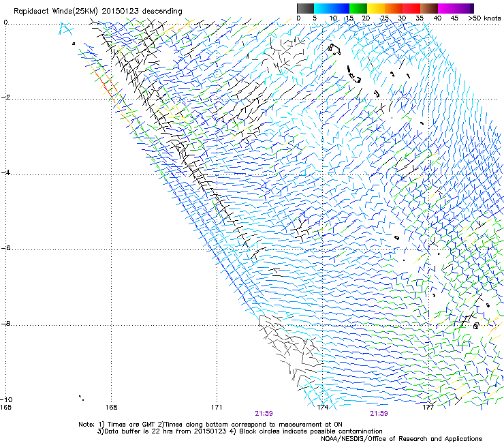The width and height of the screenshot is (504, 443).
Task: Click the latitude label '-6' on the left axis
Action: pos(5,248)
